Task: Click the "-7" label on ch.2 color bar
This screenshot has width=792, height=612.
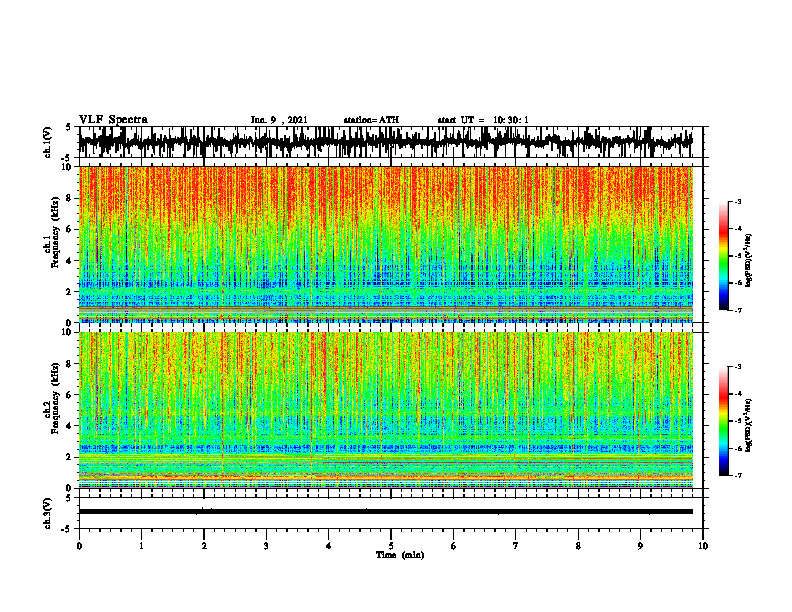Action: tap(738, 475)
